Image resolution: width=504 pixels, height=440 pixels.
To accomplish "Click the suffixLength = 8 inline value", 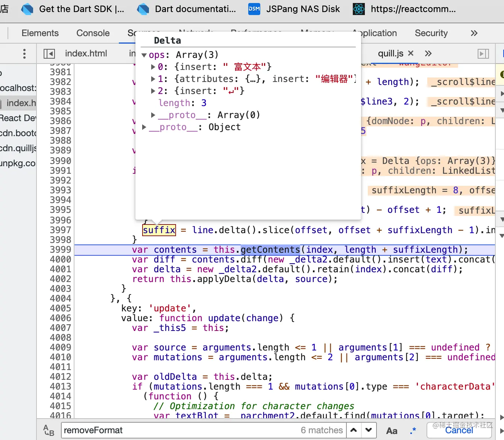I will 415,190.
